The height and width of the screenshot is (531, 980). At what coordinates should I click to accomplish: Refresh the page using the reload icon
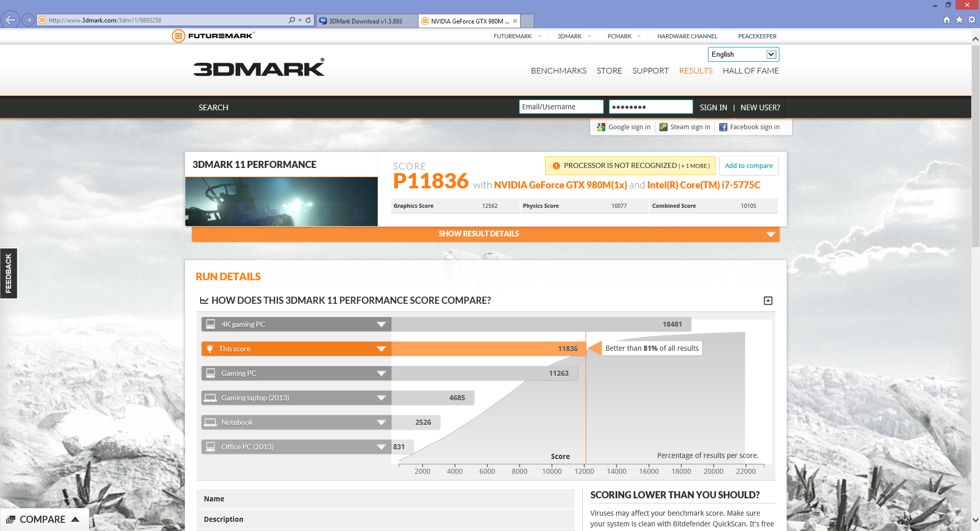(x=308, y=20)
